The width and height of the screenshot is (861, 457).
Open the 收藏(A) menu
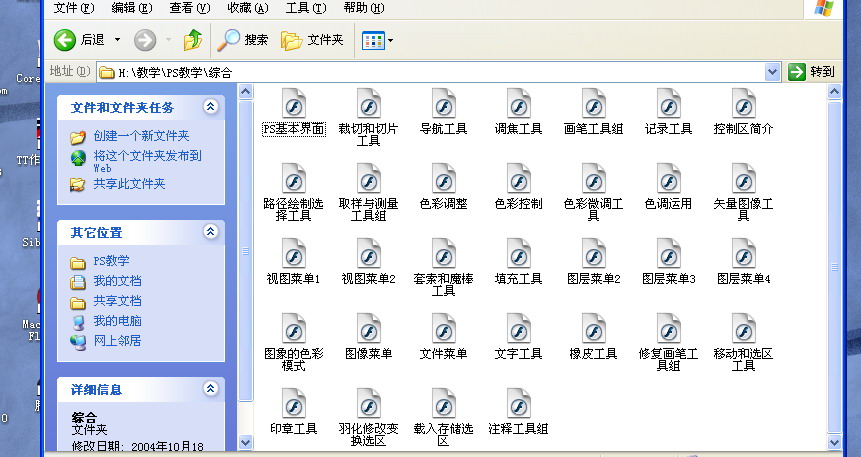[x=248, y=8]
